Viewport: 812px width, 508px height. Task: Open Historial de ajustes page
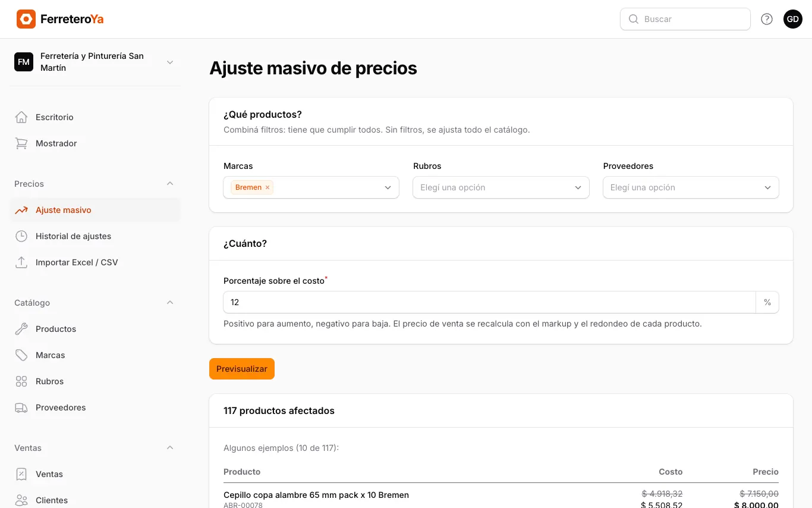95,236
